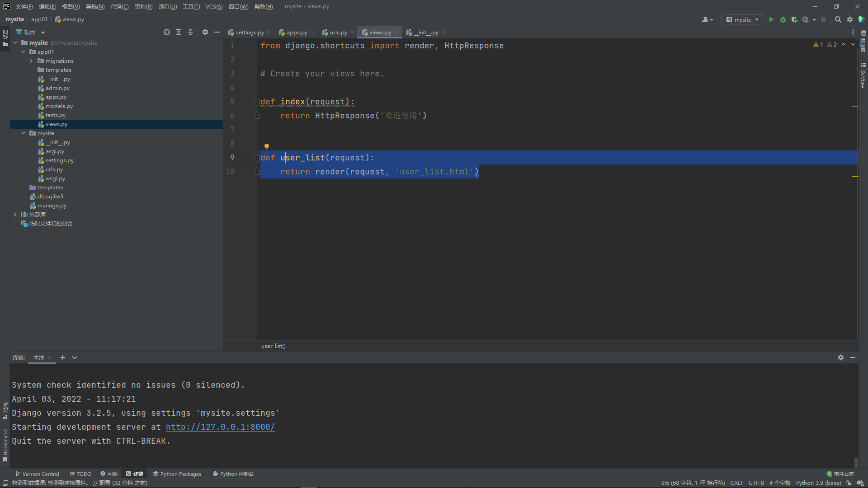Expand the external libraries node

tap(15, 215)
